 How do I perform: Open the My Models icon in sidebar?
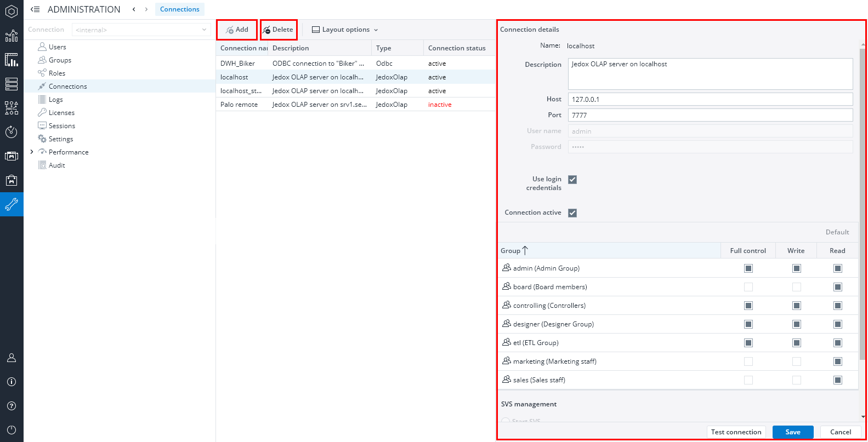12,156
